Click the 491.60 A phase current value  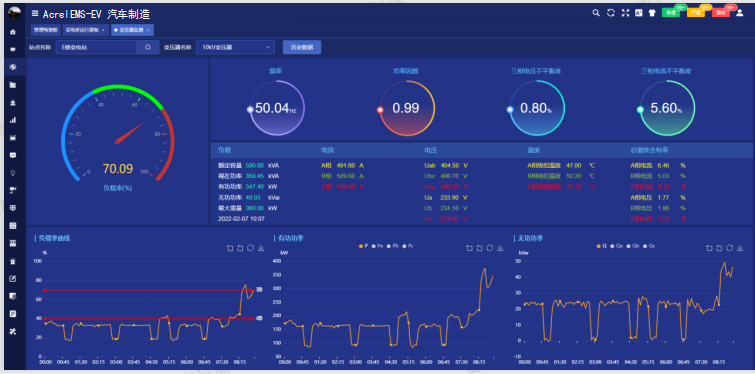coord(346,165)
